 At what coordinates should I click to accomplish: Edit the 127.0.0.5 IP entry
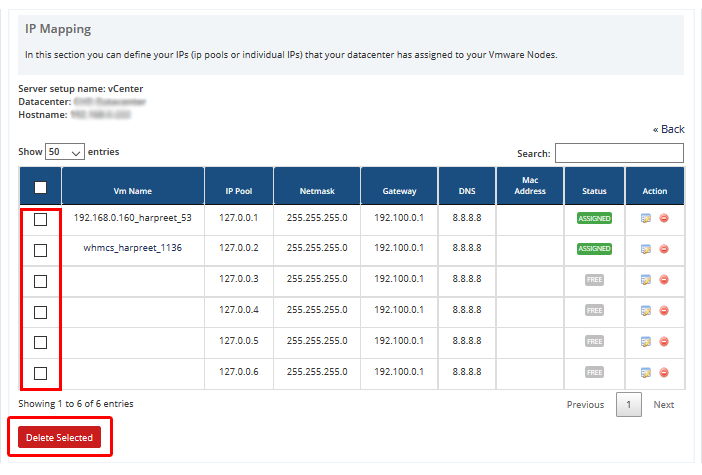[x=646, y=342]
